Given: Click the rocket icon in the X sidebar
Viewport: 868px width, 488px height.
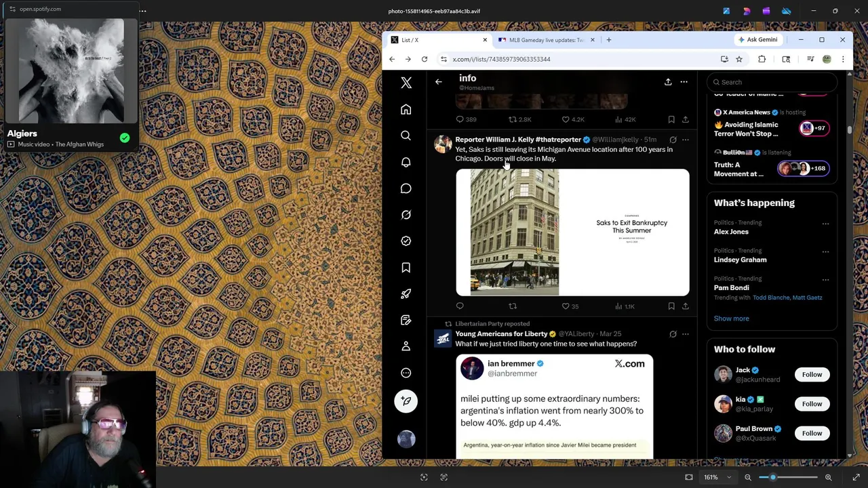Looking at the screenshot, I should tap(406, 293).
